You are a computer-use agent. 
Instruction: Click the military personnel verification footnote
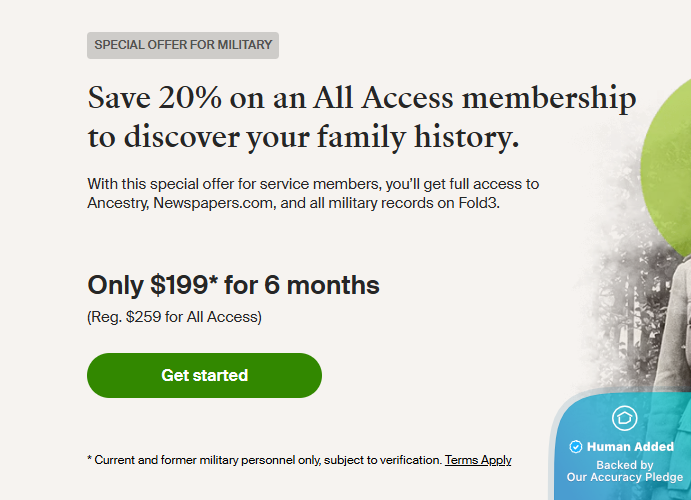click(265, 460)
